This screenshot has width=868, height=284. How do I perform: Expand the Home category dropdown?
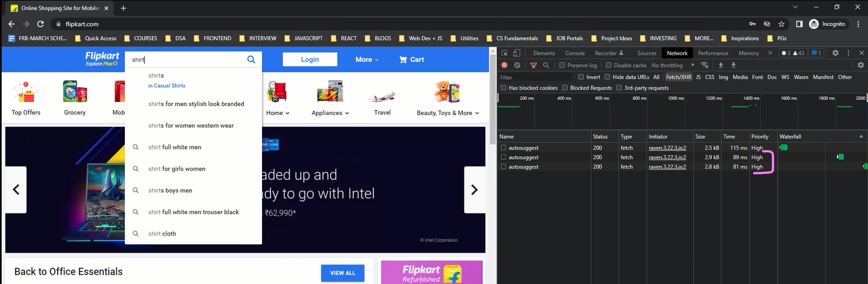pos(278,113)
